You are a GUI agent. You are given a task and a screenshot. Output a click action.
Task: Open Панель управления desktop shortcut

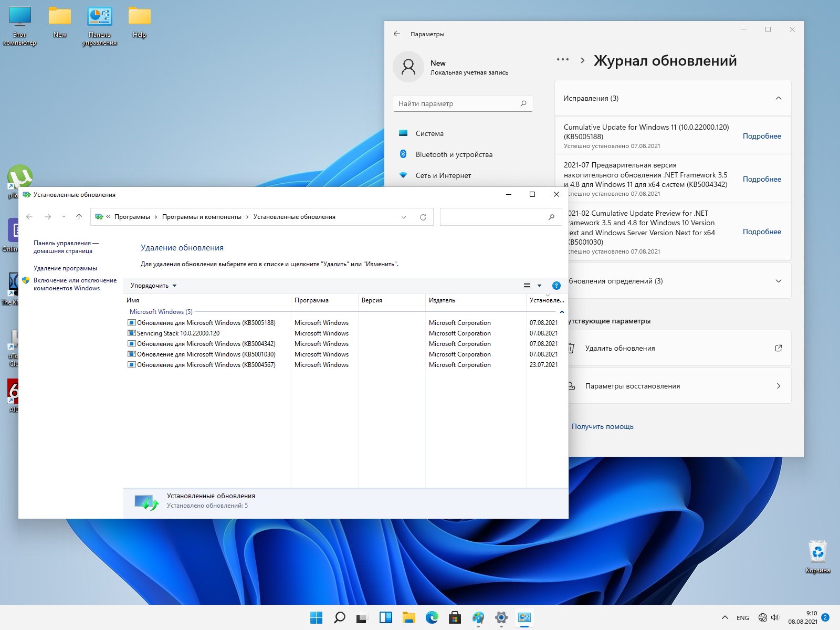[99, 26]
